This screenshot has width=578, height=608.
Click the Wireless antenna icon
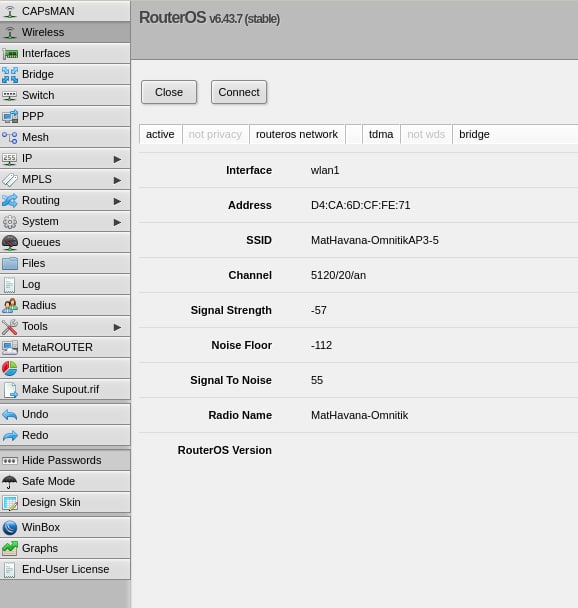point(10,32)
